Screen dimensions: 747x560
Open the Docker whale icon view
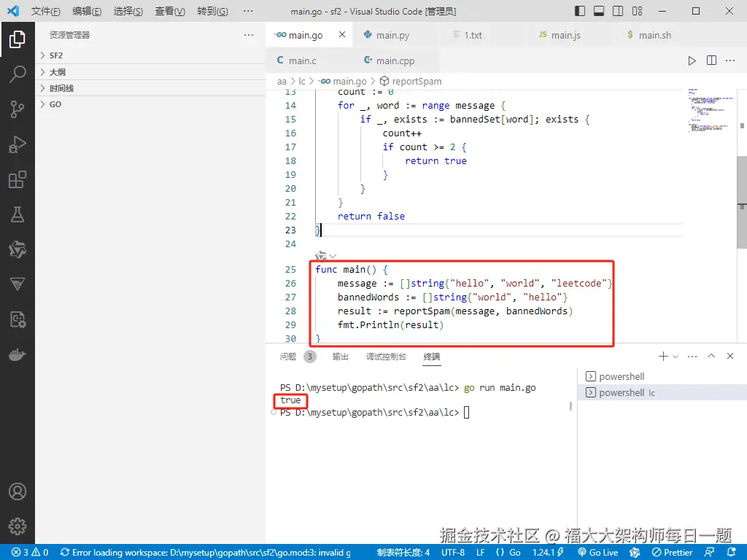tap(18, 355)
